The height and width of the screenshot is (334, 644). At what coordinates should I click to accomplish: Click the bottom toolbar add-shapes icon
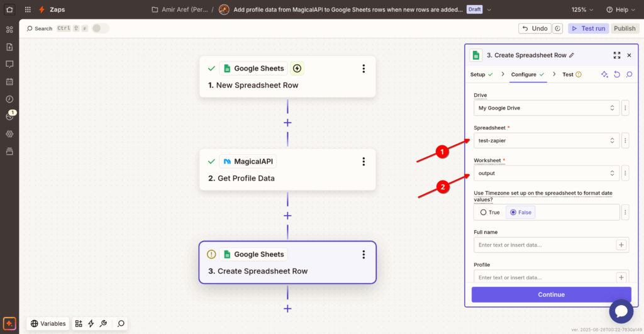pos(79,323)
